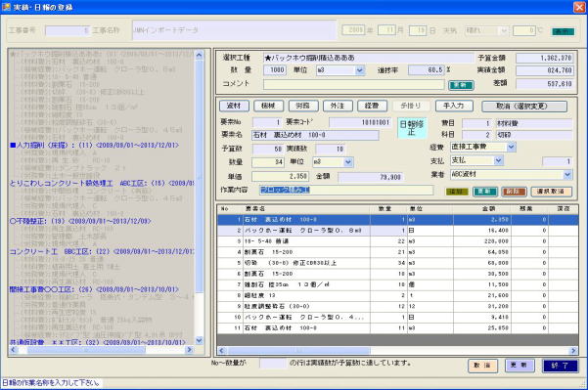Select the 間接工事費○○工区 tree entry
Viewport: 588px width, 390px height.
94,289
